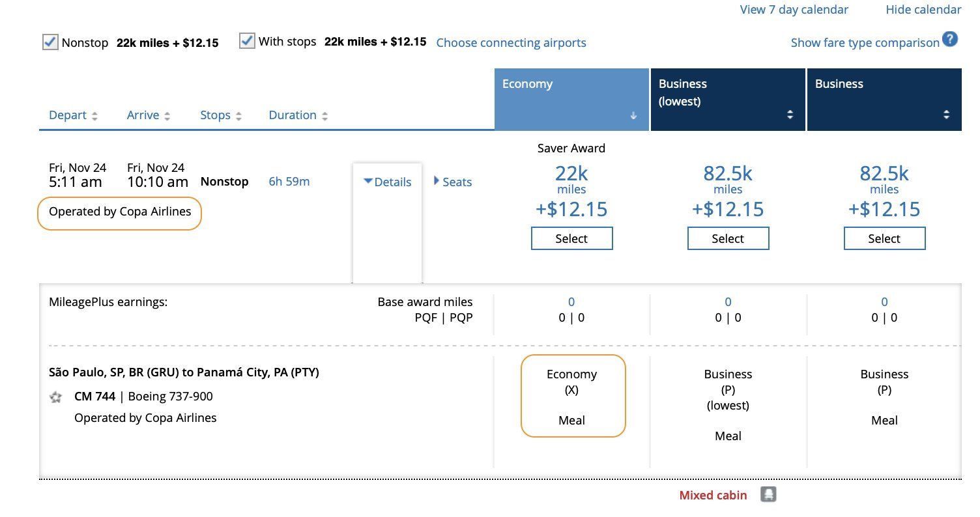The height and width of the screenshot is (517, 980).
Task: Click the 10:10 am arrival time
Action: click(x=158, y=182)
